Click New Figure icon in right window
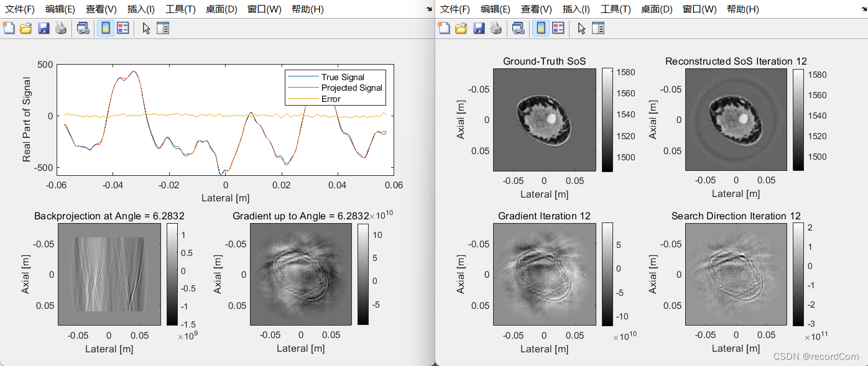Screen dimensions: 868x366 point(444,28)
